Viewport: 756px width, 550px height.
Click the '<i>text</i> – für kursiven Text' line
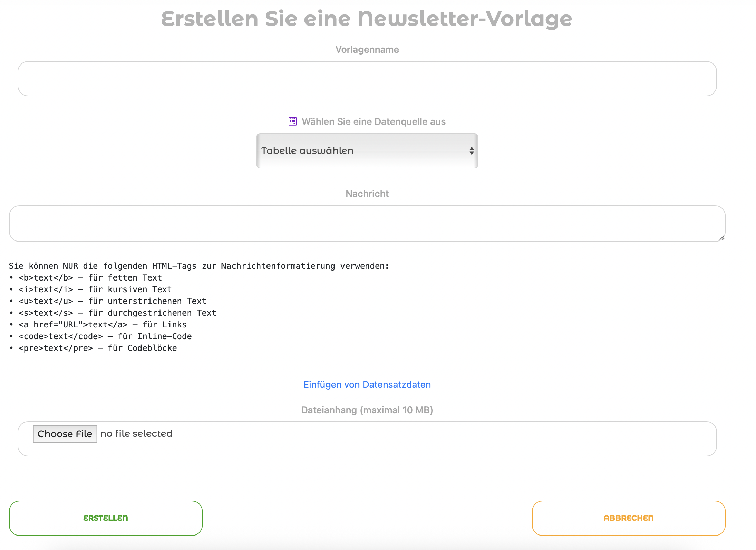click(x=90, y=289)
